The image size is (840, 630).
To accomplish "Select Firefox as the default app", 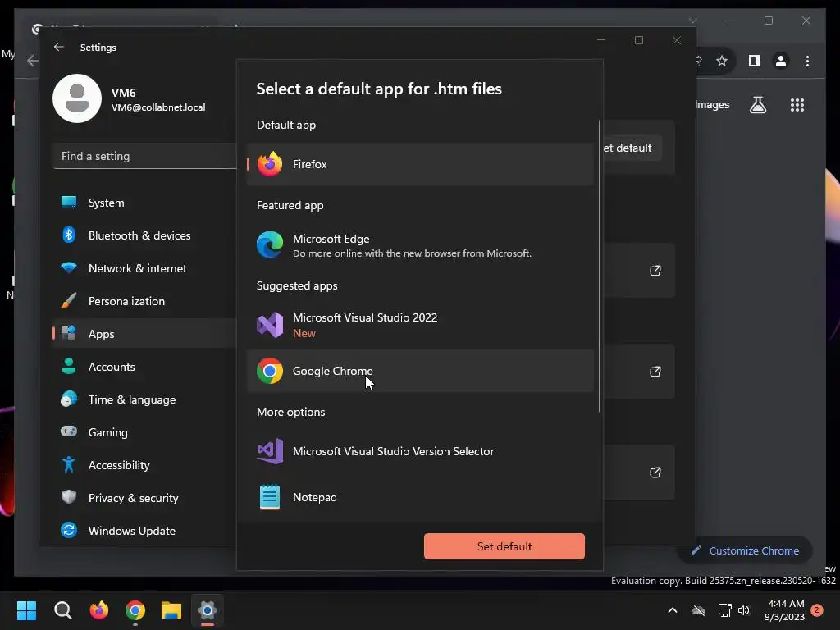I will pyautogui.click(x=421, y=164).
